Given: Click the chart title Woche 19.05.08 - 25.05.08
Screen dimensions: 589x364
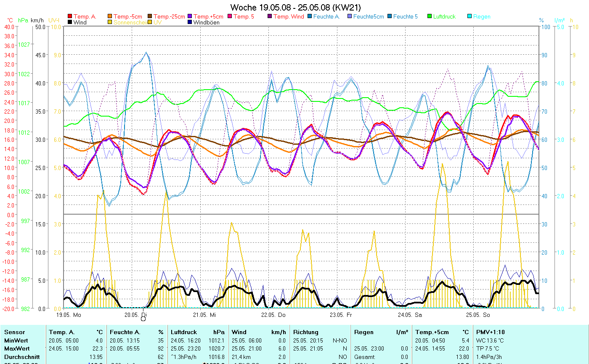Looking at the screenshot, I should 295,8.
